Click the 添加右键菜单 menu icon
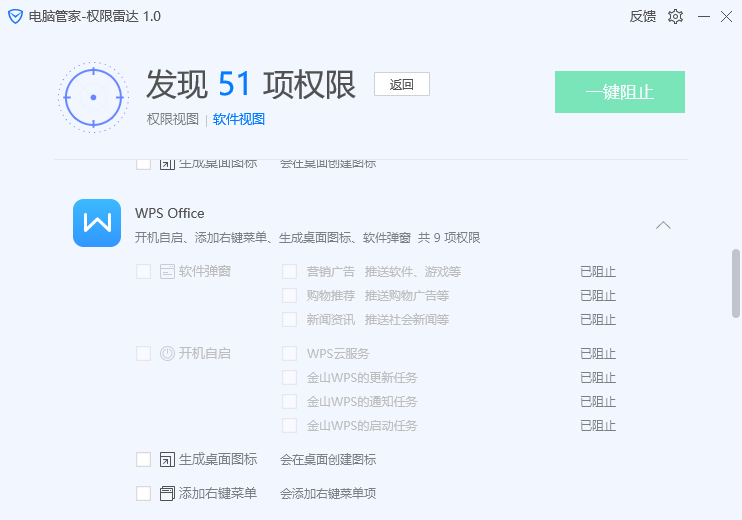 167,494
